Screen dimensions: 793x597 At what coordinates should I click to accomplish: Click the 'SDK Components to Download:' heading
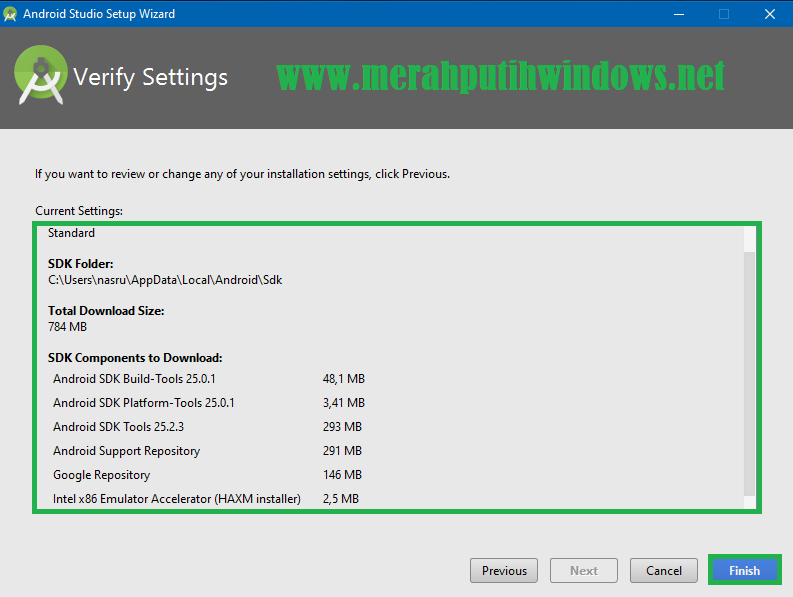pyautogui.click(x=135, y=358)
